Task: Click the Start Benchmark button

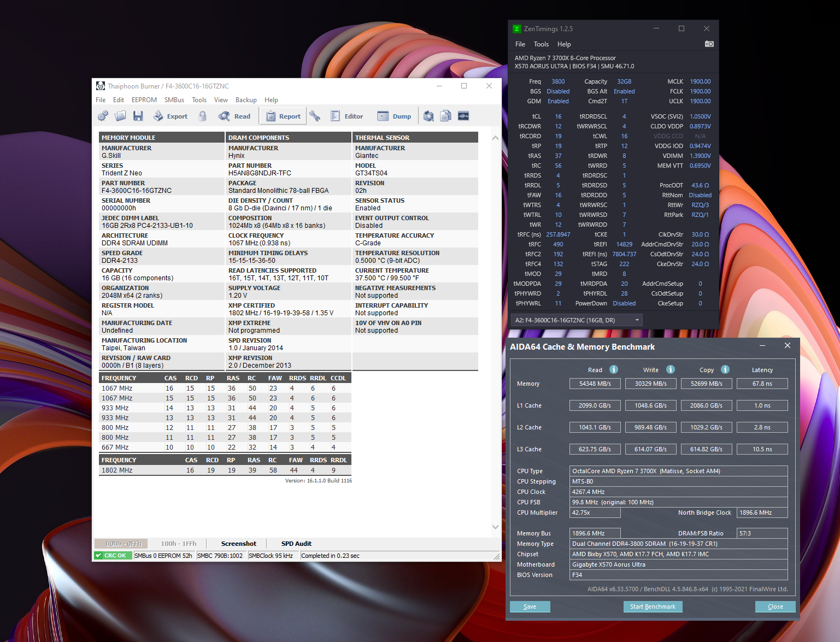Action: 653,606
